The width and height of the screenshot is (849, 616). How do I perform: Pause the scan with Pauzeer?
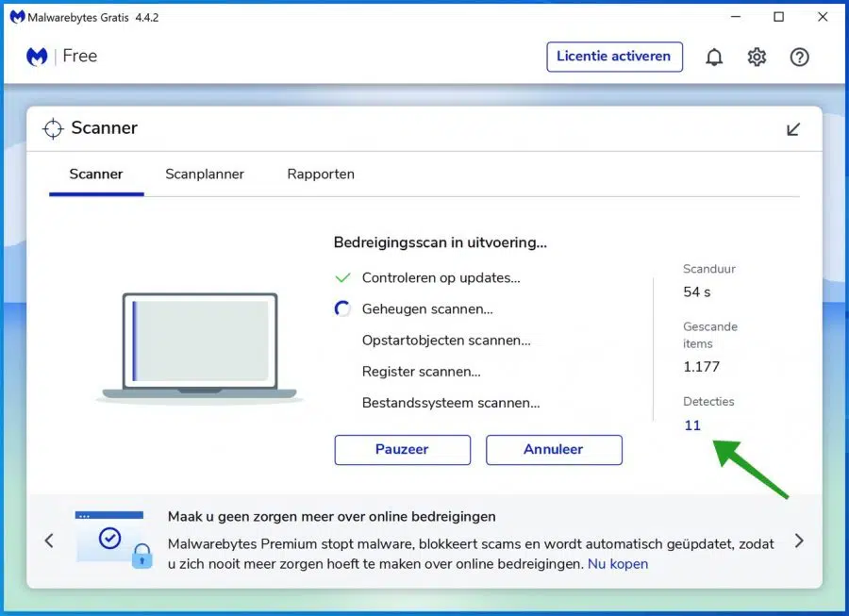pos(402,450)
